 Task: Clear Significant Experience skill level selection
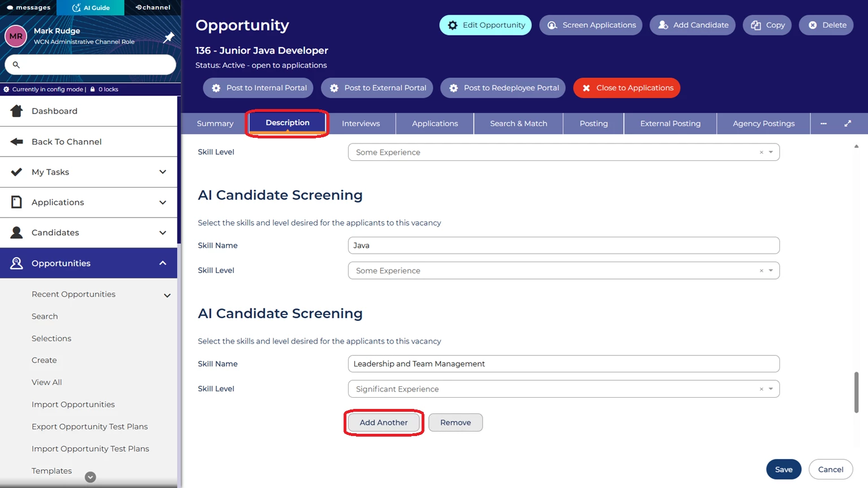(x=761, y=389)
